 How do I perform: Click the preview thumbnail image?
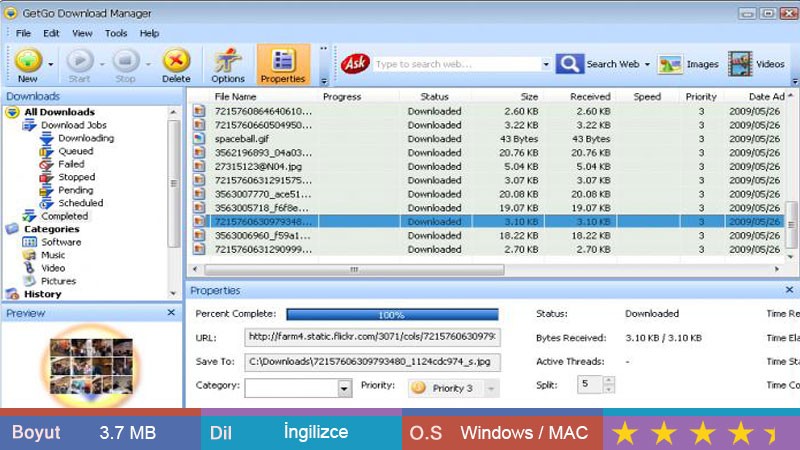[x=91, y=366]
